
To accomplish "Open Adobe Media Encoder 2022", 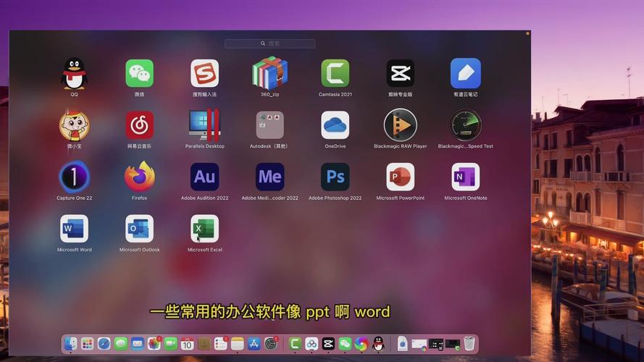I will (x=269, y=177).
